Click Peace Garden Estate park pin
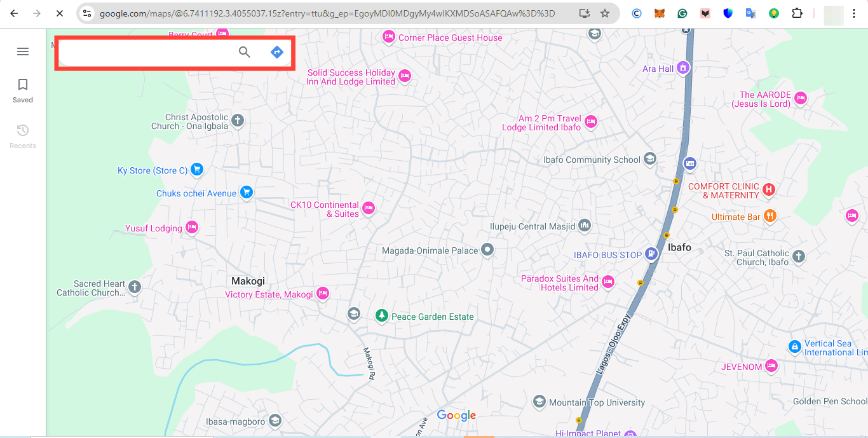 click(381, 315)
